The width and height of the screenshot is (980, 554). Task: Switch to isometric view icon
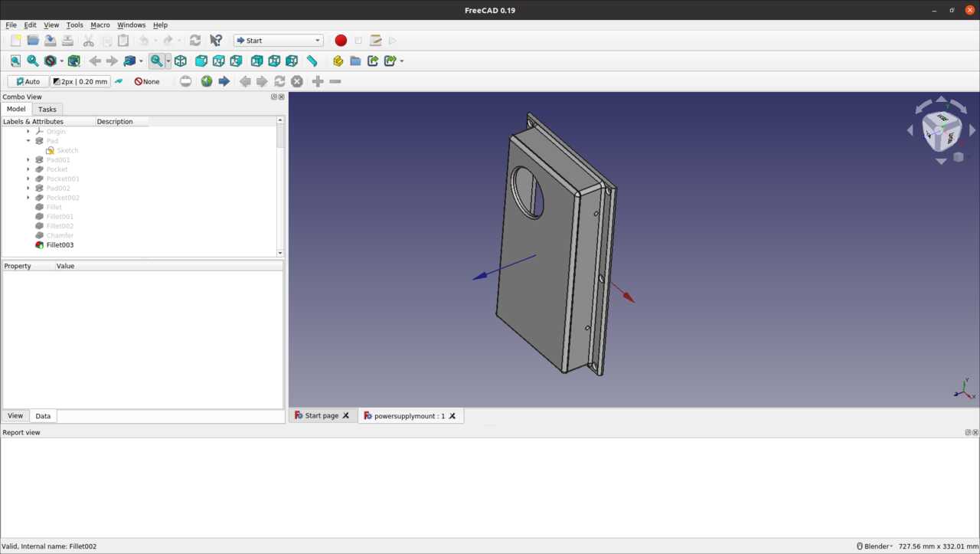pos(181,61)
